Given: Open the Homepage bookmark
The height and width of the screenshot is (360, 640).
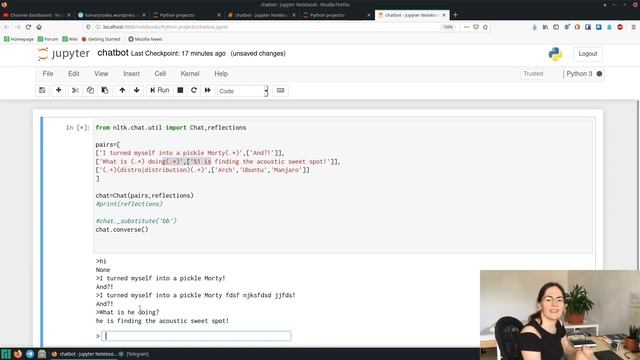Looking at the screenshot, I should tap(19, 39).
